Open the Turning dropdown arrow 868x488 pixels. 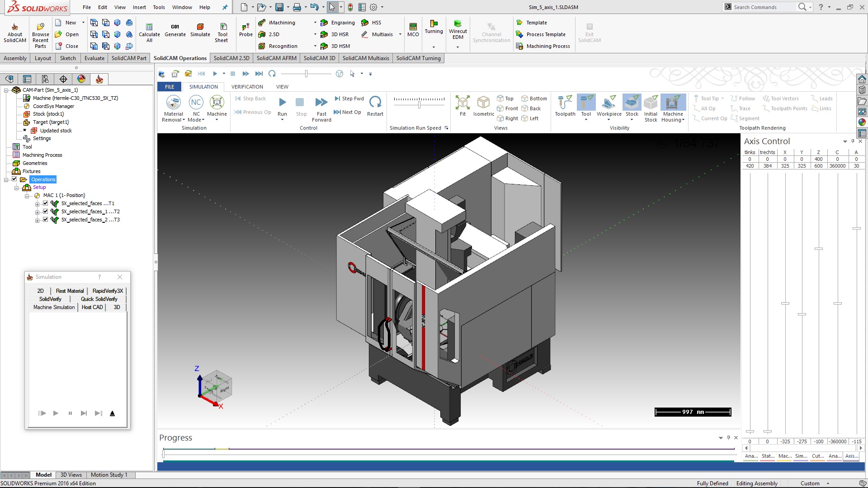[434, 47]
